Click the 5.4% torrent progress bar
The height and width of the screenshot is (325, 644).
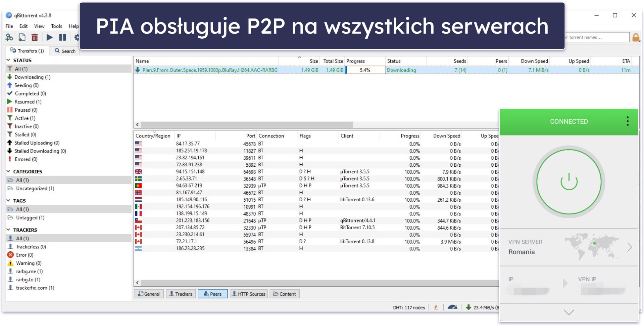point(365,70)
